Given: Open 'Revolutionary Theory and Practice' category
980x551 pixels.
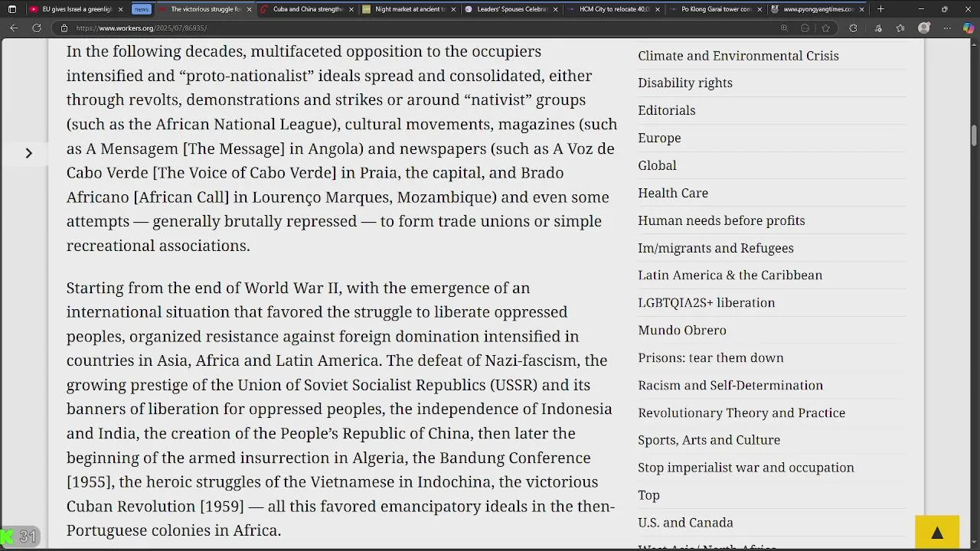Looking at the screenshot, I should click(x=742, y=412).
